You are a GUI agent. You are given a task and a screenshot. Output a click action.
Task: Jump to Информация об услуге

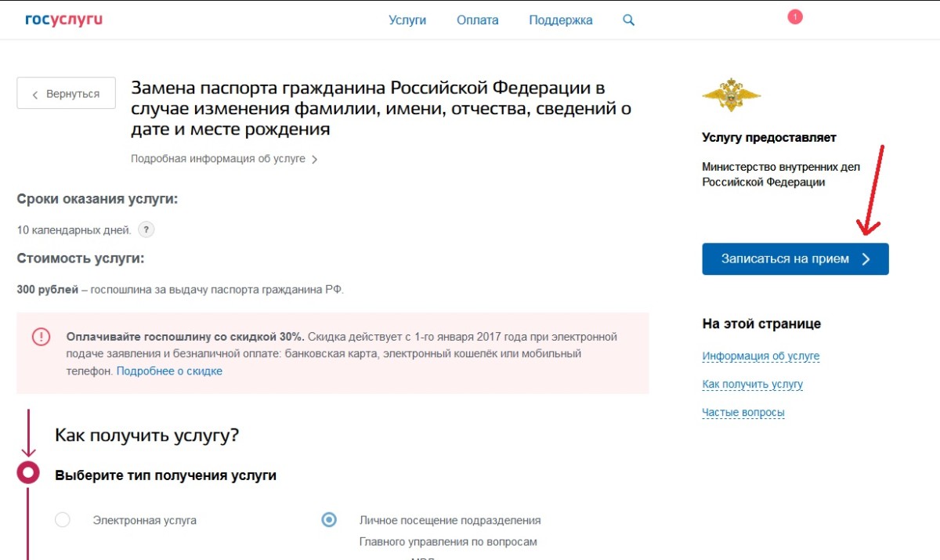pyautogui.click(x=761, y=356)
